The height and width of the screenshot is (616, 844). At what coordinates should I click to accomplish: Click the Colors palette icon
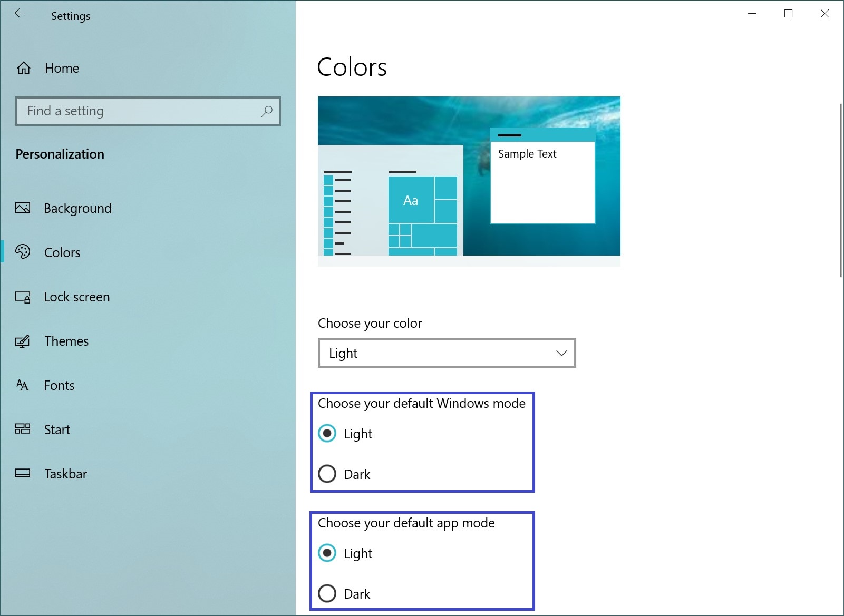(23, 252)
